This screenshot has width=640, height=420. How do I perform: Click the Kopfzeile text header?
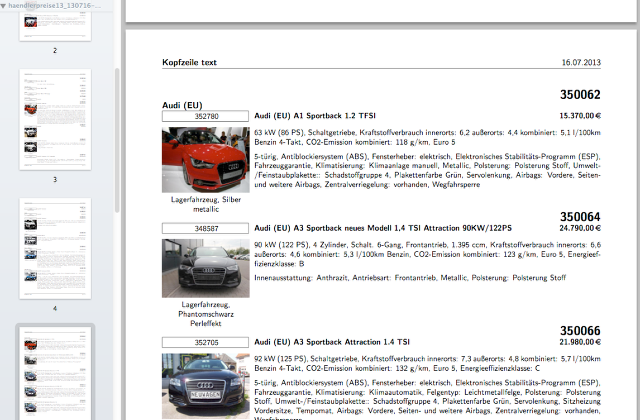point(190,63)
